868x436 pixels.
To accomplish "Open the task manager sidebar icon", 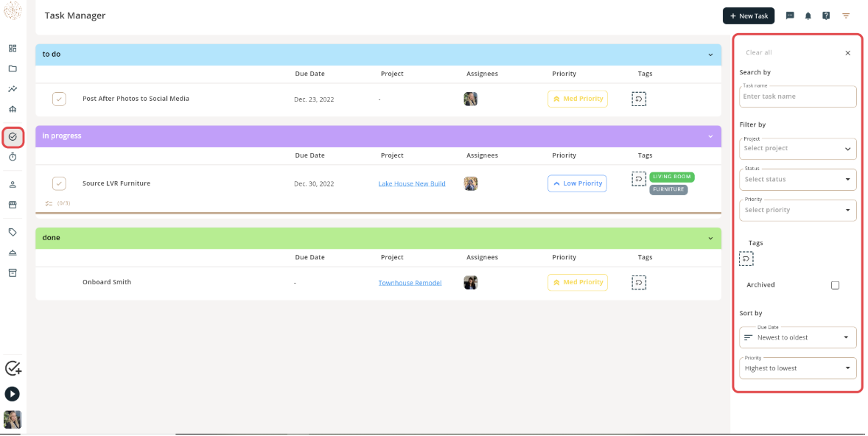I will pyautogui.click(x=13, y=137).
